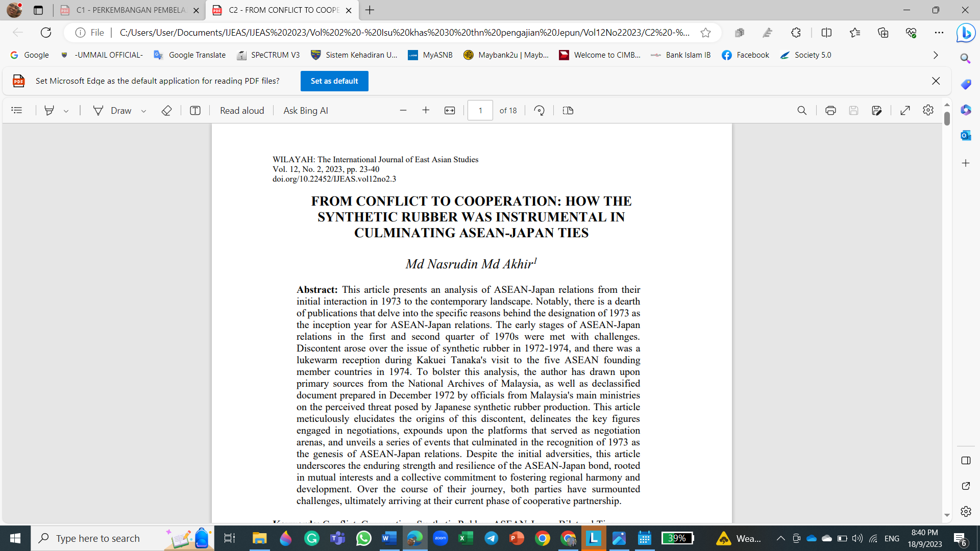980x551 pixels.
Task: Open the volume control in system tray
Action: [x=857, y=538]
